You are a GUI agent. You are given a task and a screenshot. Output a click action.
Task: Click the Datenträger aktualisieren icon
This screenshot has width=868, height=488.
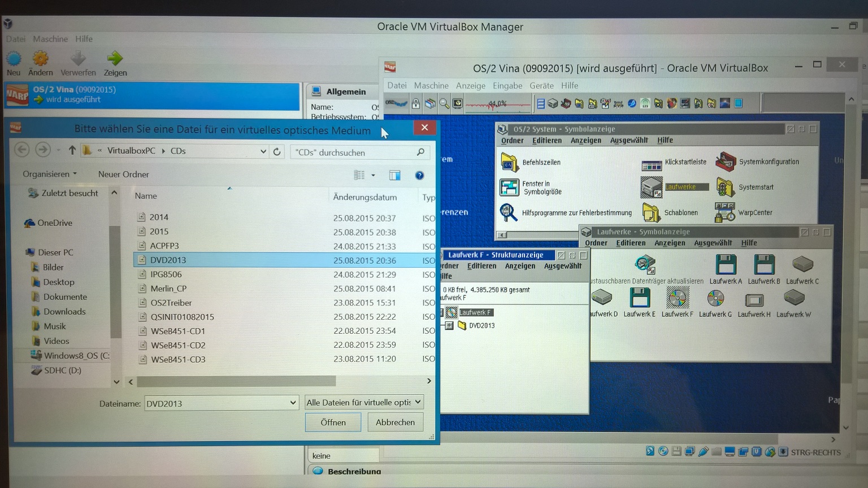tap(645, 264)
